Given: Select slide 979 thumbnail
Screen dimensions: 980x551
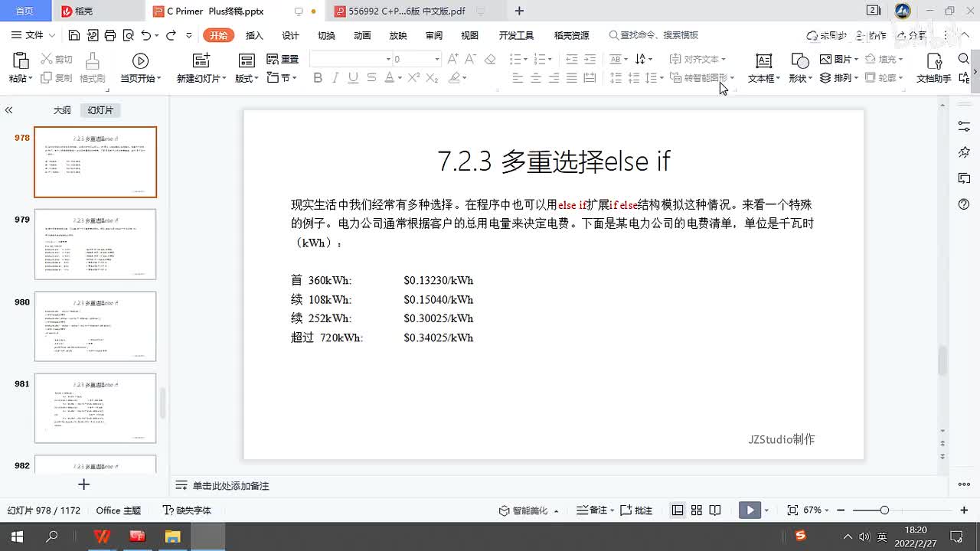Looking at the screenshot, I should (95, 244).
